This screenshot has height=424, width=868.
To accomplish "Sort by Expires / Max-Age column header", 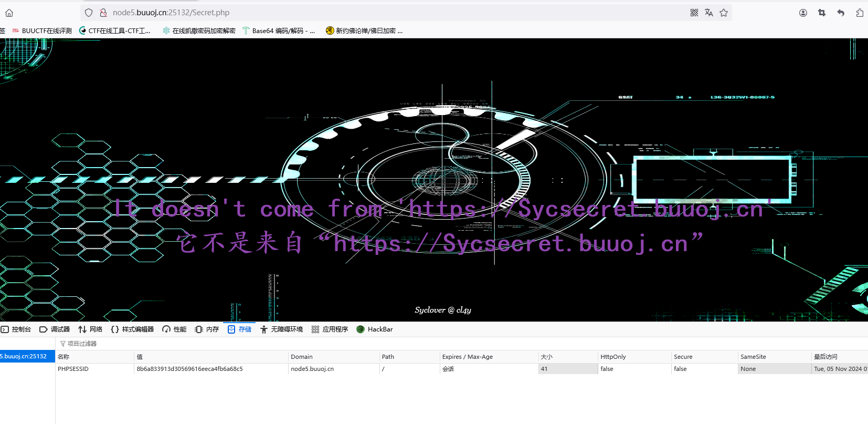I will pos(489,357).
